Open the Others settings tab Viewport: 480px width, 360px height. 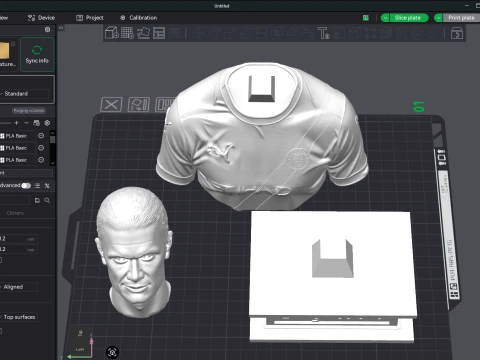15,213
